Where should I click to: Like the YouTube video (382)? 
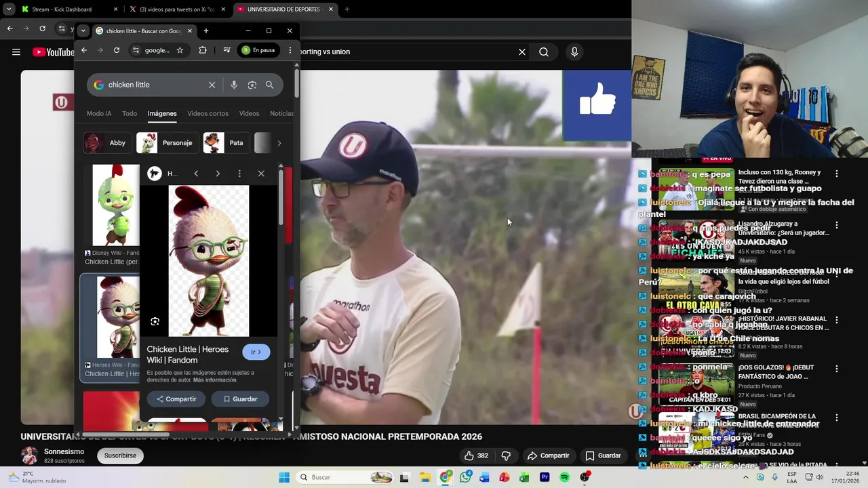click(476, 455)
